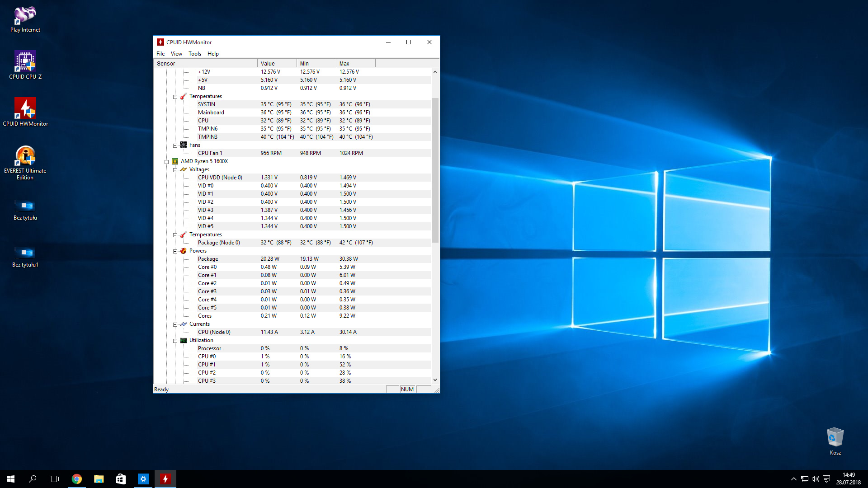Open the EVEREST Ultimate Edition desktop icon
Image resolution: width=868 pixels, height=488 pixels.
click(x=25, y=156)
